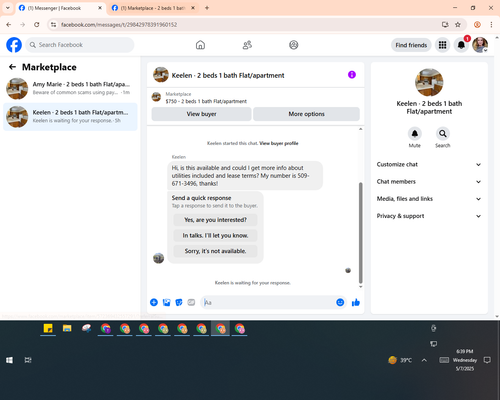This screenshot has width=500, height=400.
Task: Send a thumbs-up like
Action: coord(356,302)
